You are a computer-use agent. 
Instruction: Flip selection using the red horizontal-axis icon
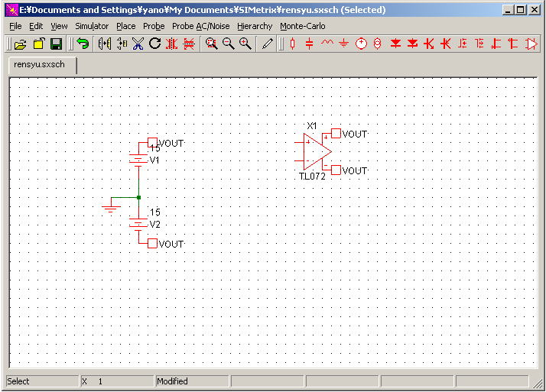pos(189,44)
